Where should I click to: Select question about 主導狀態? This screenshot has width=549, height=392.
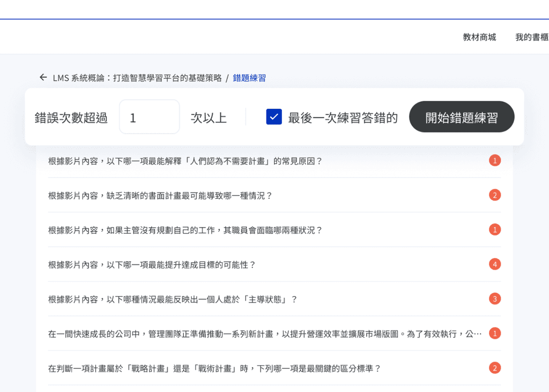click(x=173, y=300)
